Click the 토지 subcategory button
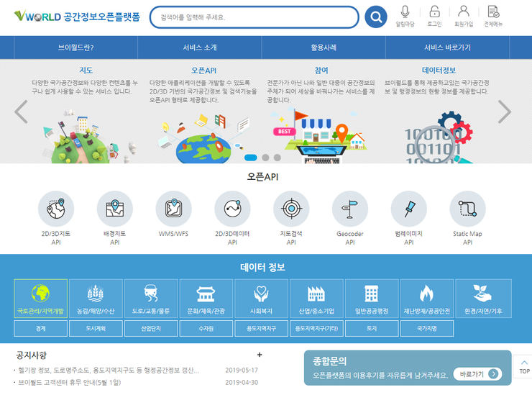The image size is (532, 395). [372, 328]
